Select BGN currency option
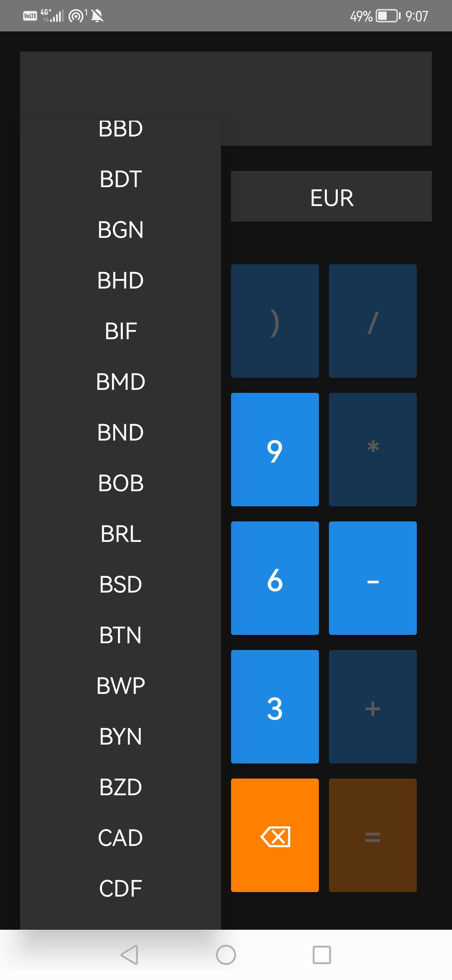Image resolution: width=452 pixels, height=980 pixels. pyautogui.click(x=121, y=230)
